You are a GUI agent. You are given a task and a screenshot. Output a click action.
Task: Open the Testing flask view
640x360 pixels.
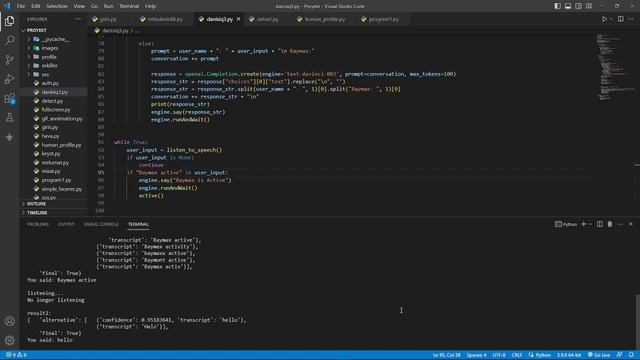pos(9,118)
